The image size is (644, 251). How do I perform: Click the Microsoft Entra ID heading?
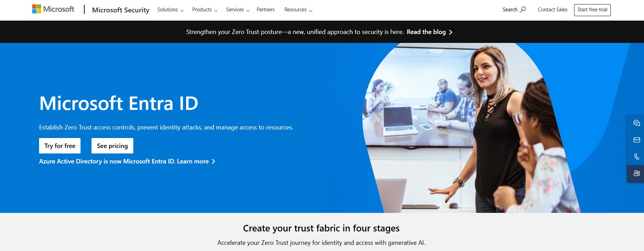(119, 103)
